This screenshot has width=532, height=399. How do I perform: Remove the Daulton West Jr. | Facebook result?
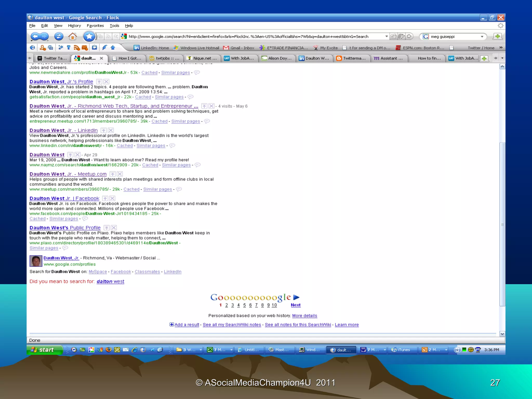[x=112, y=198]
